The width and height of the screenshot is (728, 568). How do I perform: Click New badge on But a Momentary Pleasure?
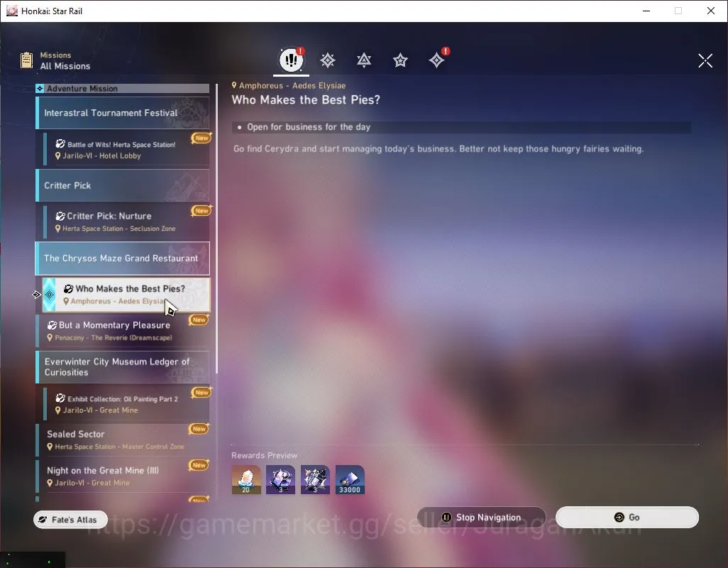click(199, 319)
